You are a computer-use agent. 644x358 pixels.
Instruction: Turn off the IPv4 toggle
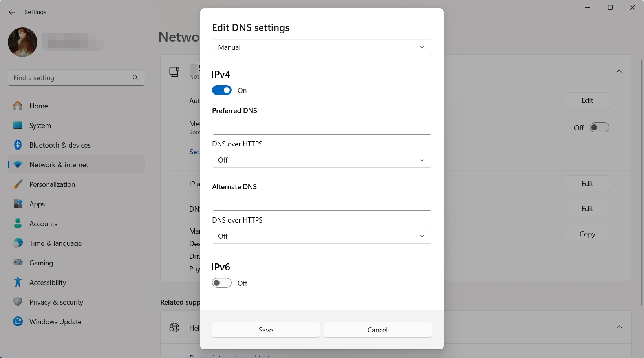click(x=222, y=90)
